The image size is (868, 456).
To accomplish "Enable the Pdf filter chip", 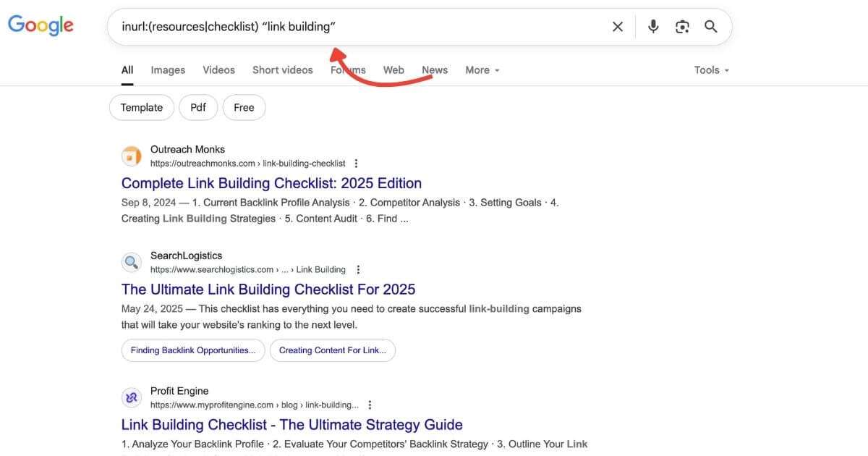I will point(197,107).
